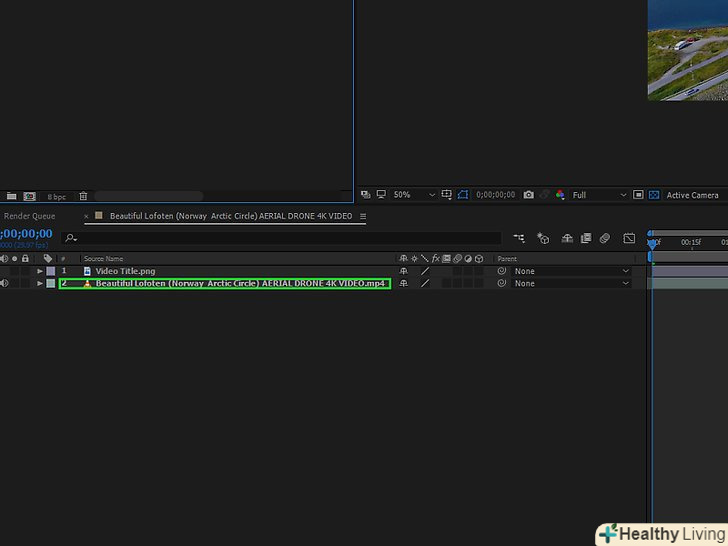Click the audio column header icon

pyautogui.click(x=4, y=259)
